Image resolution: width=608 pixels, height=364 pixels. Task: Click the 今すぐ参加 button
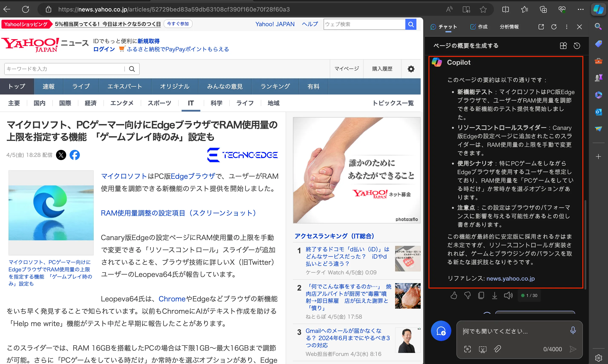178,24
